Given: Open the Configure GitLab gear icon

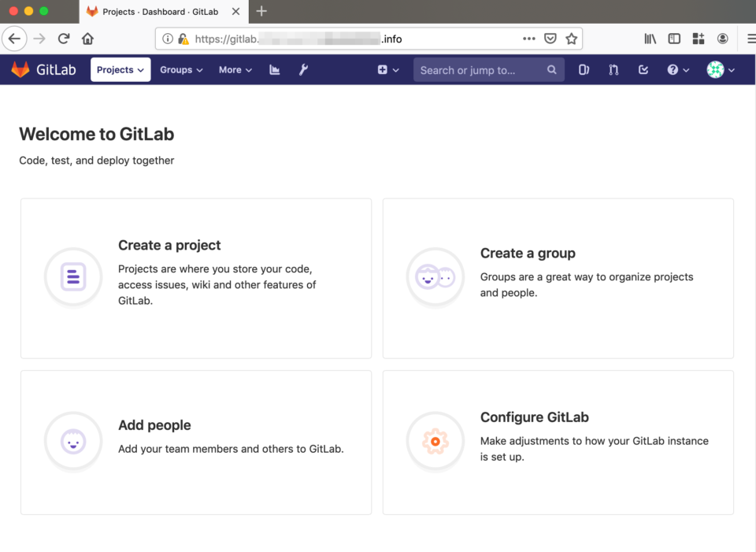Looking at the screenshot, I should click(x=435, y=442).
